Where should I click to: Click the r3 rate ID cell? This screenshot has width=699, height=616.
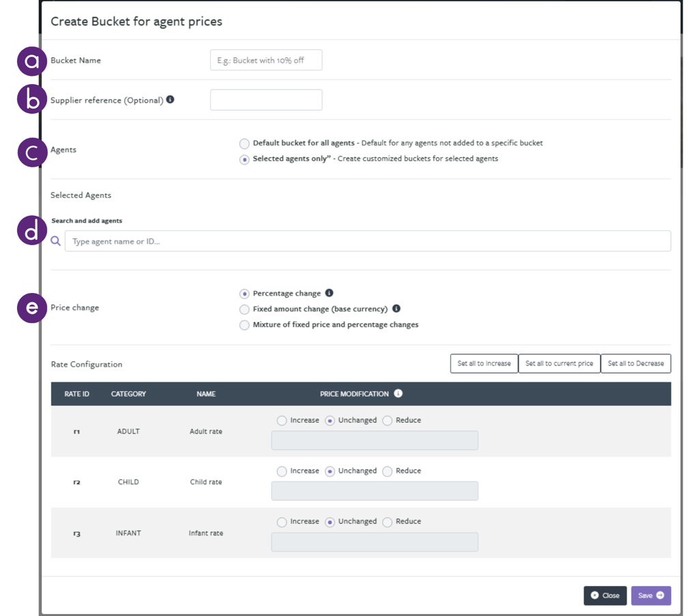click(76, 533)
